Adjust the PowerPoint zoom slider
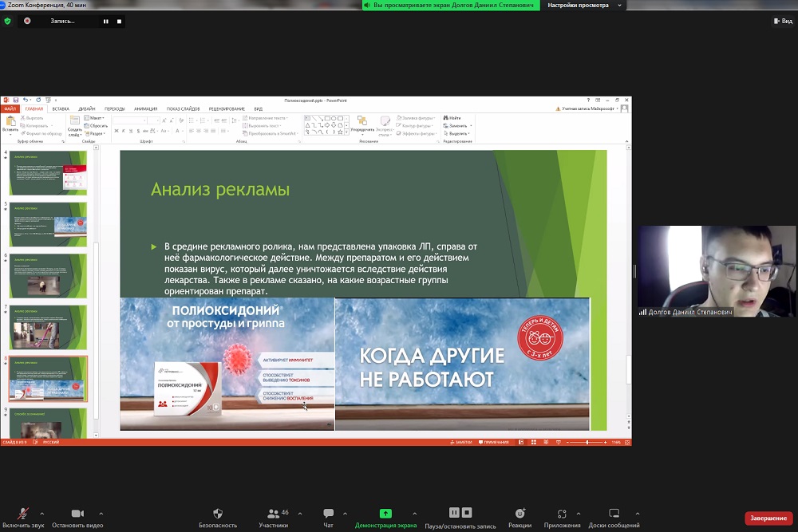 coord(589,442)
